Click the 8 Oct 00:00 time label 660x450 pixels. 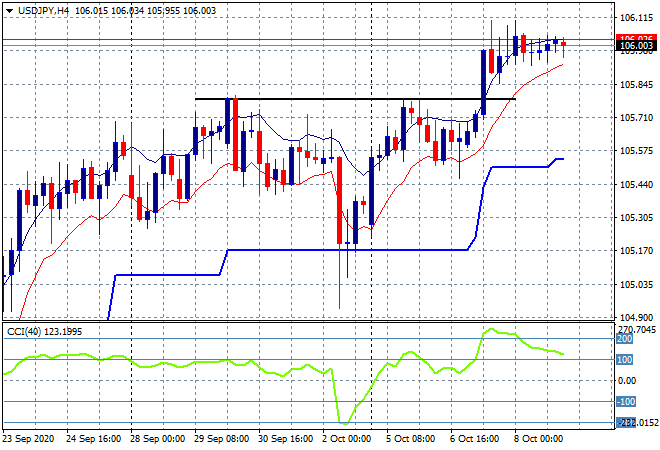[538, 439]
